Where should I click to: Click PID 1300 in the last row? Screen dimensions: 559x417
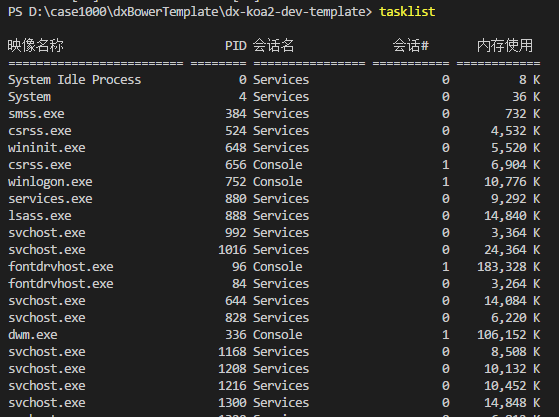(x=232, y=403)
